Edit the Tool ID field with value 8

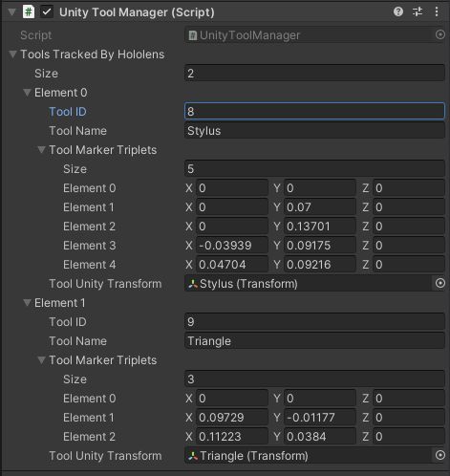pyautogui.click(x=314, y=111)
